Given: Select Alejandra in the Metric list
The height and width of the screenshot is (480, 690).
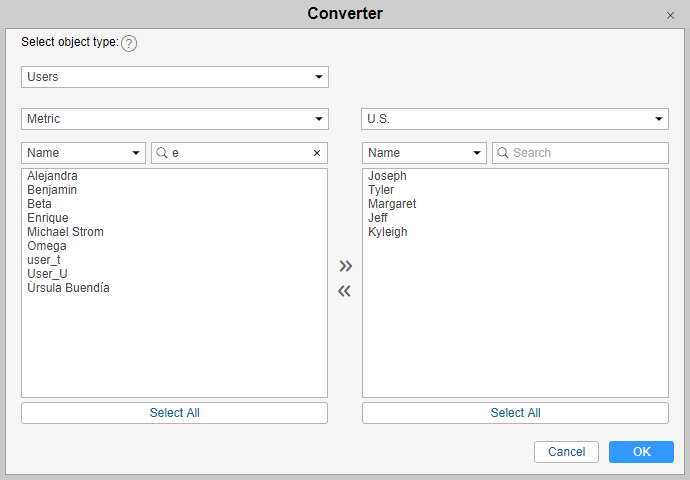Looking at the screenshot, I should coord(53,176).
